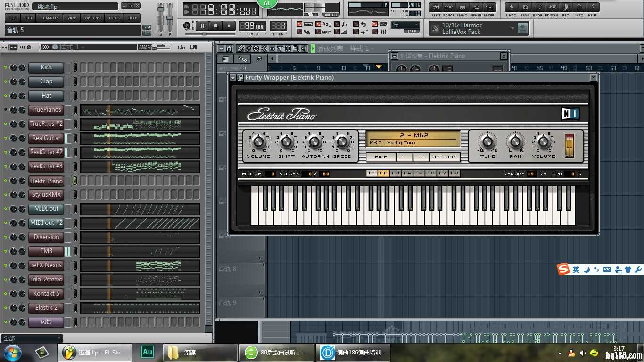This screenshot has width=644, height=362.
Task: Select the delete tool in playlist toolbar
Action: click(256, 49)
